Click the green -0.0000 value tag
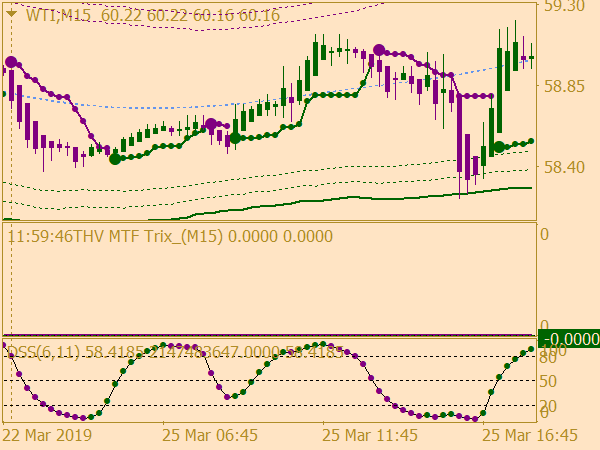 point(569,339)
